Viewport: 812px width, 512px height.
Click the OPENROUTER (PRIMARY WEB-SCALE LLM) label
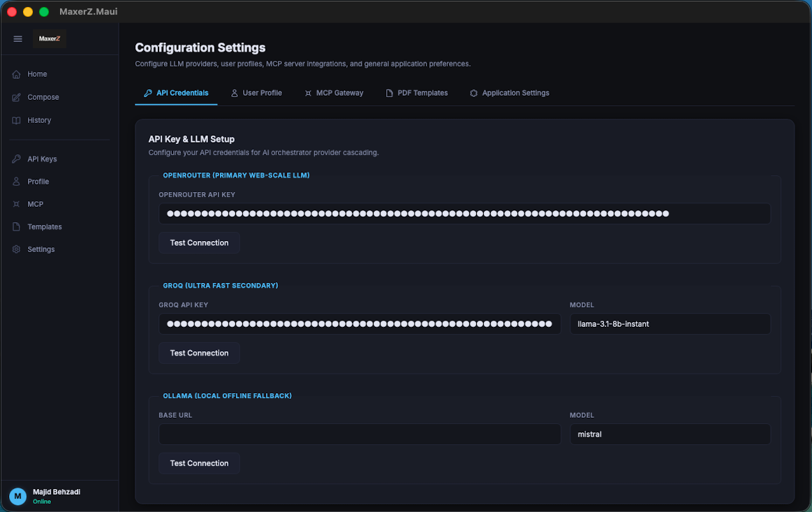pyautogui.click(x=236, y=176)
